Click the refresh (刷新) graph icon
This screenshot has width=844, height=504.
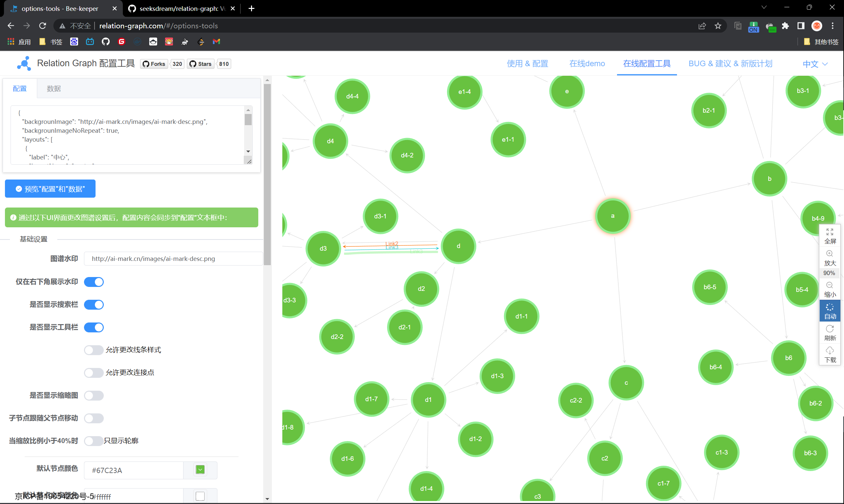click(x=830, y=332)
